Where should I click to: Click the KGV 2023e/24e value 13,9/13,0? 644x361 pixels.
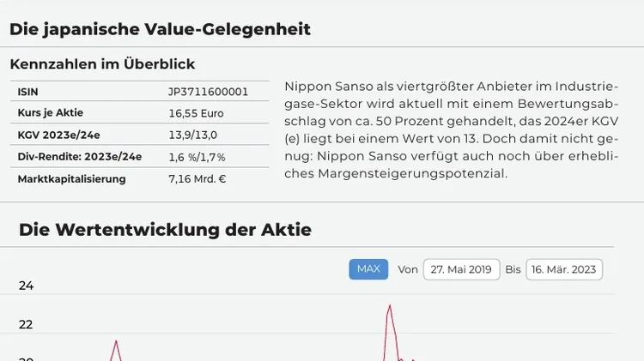tap(193, 135)
